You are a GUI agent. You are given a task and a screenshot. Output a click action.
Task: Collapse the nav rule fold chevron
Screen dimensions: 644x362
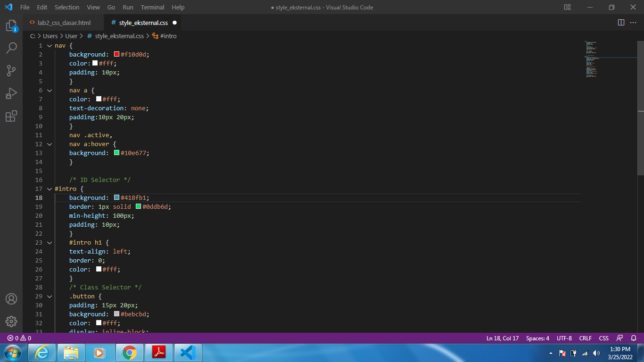pos(49,45)
